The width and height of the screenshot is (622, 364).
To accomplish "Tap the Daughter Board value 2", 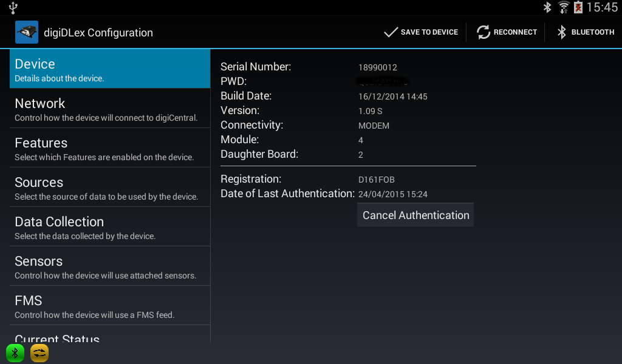I will (361, 155).
